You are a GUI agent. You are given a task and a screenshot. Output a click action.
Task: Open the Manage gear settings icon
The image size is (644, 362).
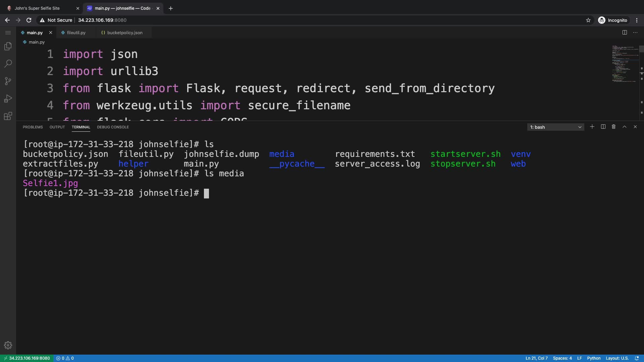(x=8, y=345)
